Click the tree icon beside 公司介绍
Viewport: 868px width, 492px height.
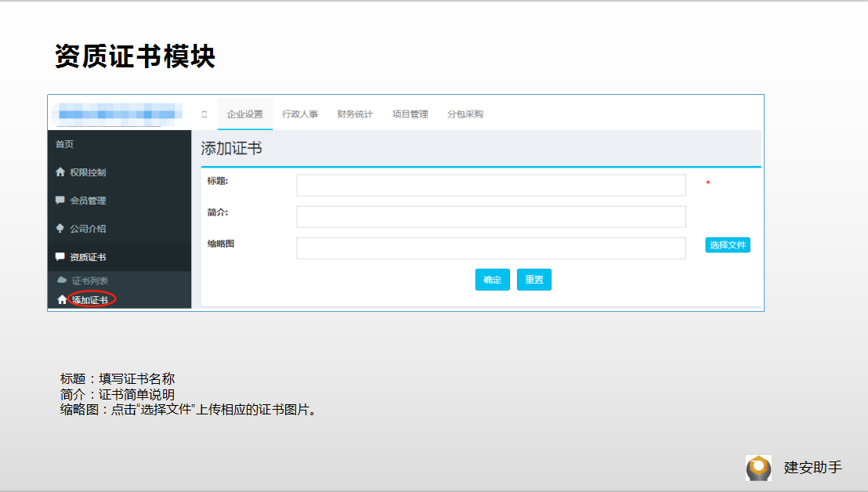click(60, 229)
